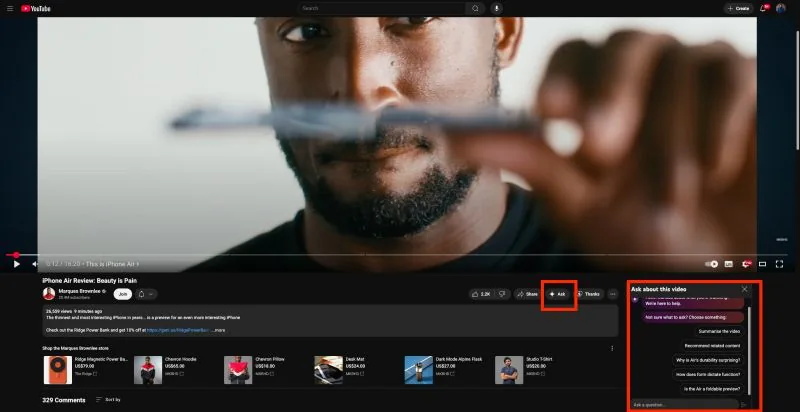This screenshot has height=412, width=800.
Task: Open the Studio T-Shirt product thumbnail
Action: click(509, 370)
